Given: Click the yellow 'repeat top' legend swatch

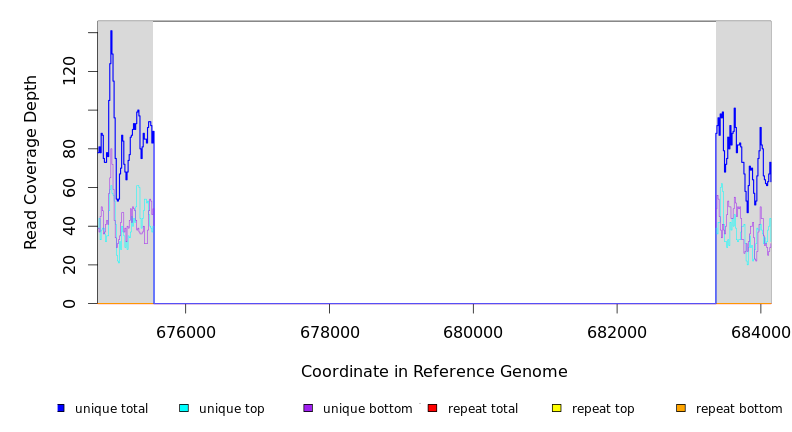Looking at the screenshot, I should point(556,408).
